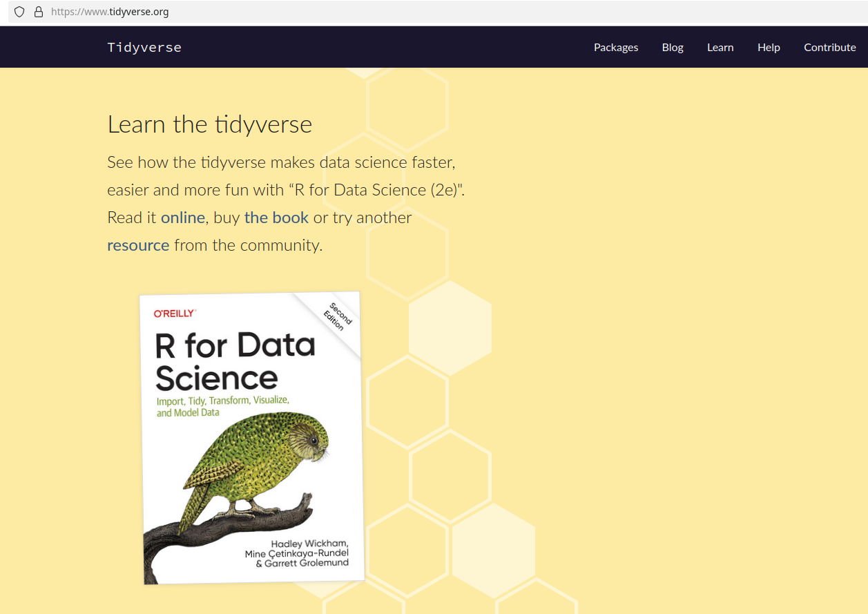868x614 pixels.
Task: Click the Second Edition corner ribbon
Action: (x=338, y=316)
